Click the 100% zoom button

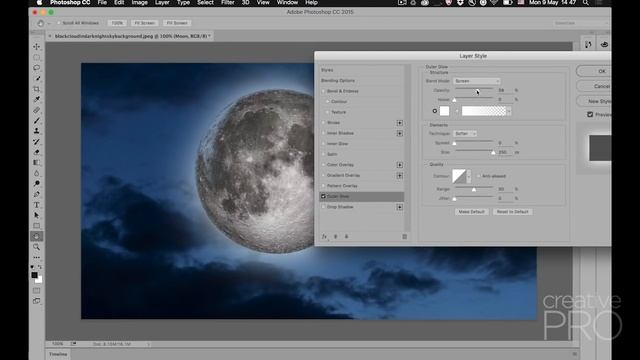click(117, 23)
